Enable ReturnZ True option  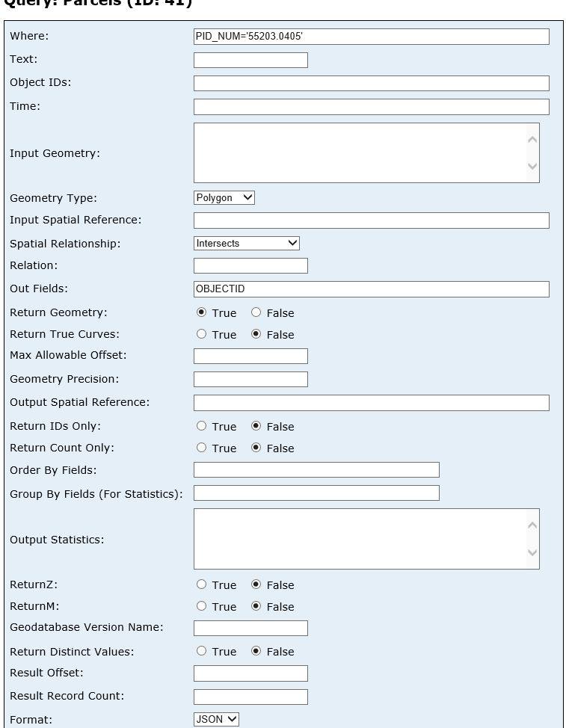tap(202, 584)
